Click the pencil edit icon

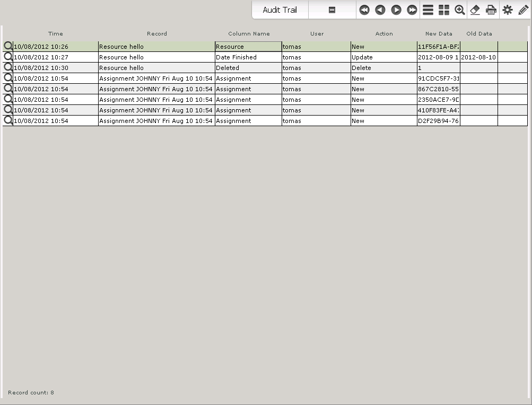(523, 10)
